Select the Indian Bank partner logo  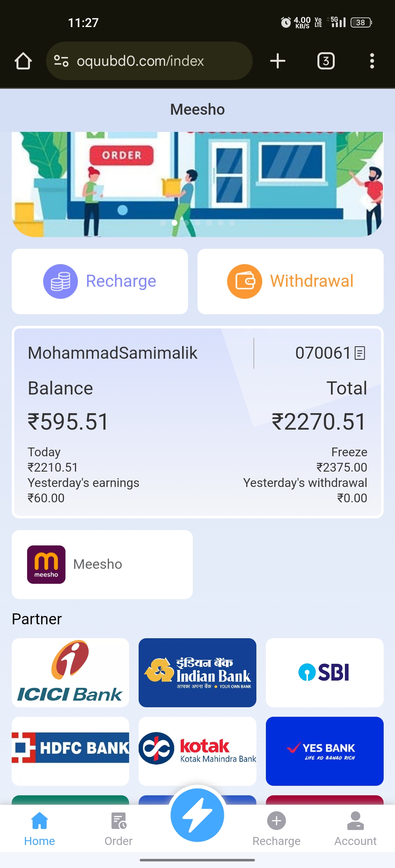click(x=197, y=673)
